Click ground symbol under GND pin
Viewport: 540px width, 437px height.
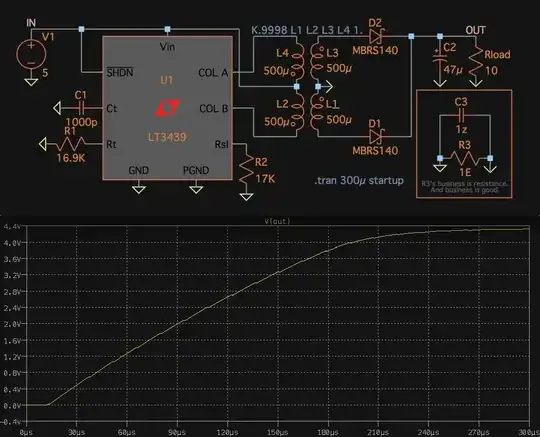[139, 189]
